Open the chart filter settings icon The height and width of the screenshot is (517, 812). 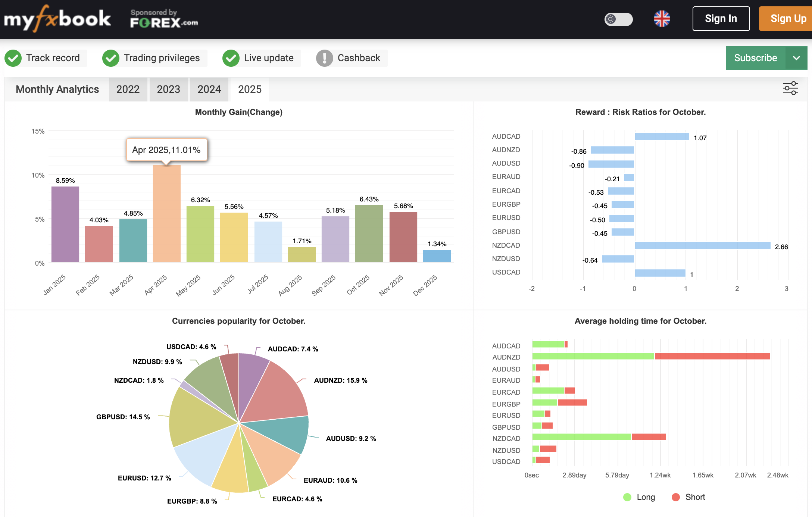790,88
